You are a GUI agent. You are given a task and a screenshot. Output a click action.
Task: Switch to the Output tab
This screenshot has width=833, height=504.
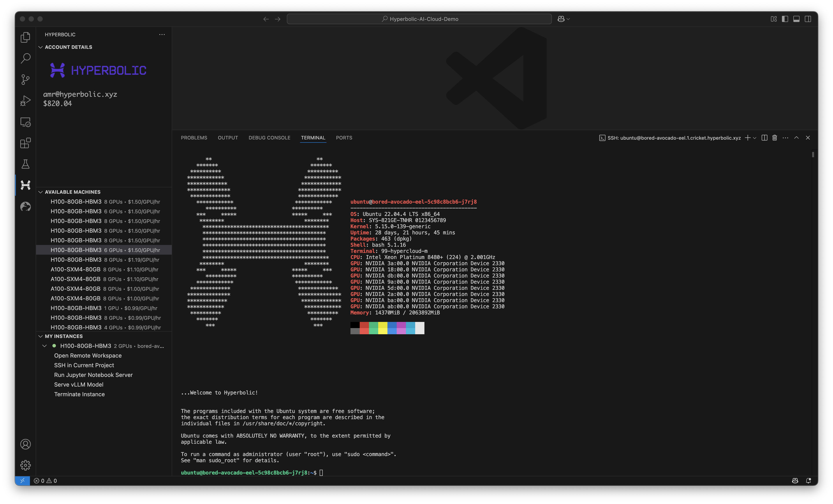tap(228, 138)
